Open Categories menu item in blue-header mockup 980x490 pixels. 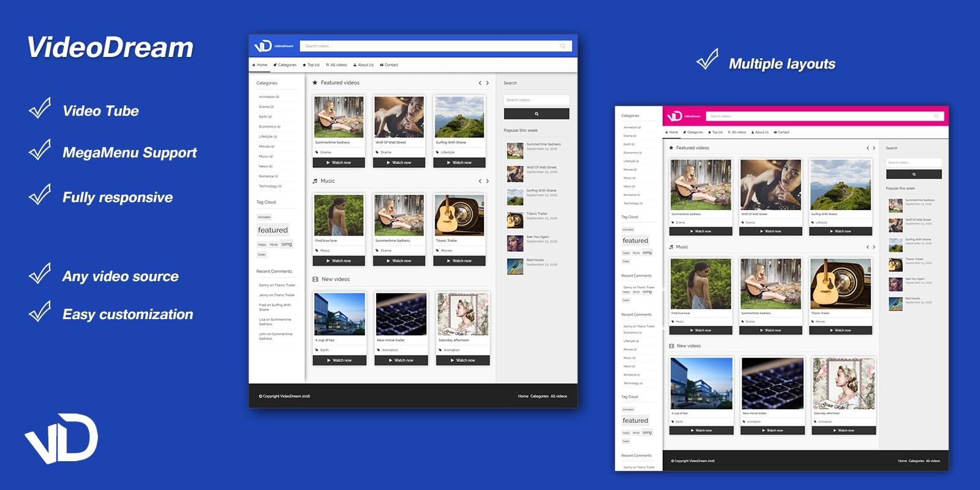(285, 65)
